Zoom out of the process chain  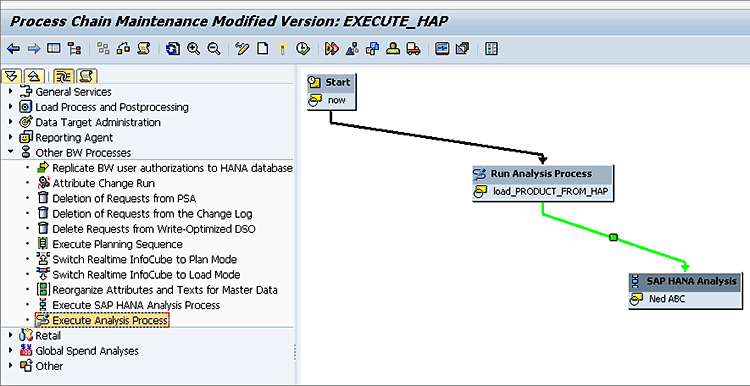[213, 48]
